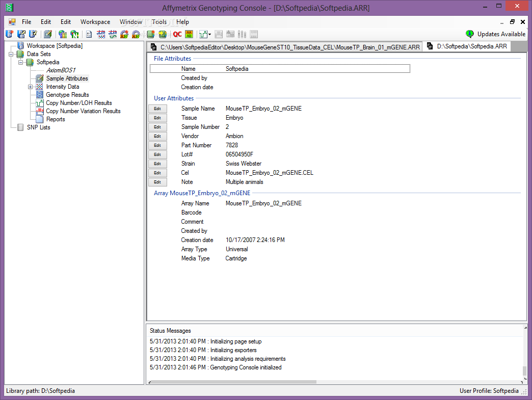Select Reports tree item
This screenshot has height=400, width=532.
[x=56, y=119]
